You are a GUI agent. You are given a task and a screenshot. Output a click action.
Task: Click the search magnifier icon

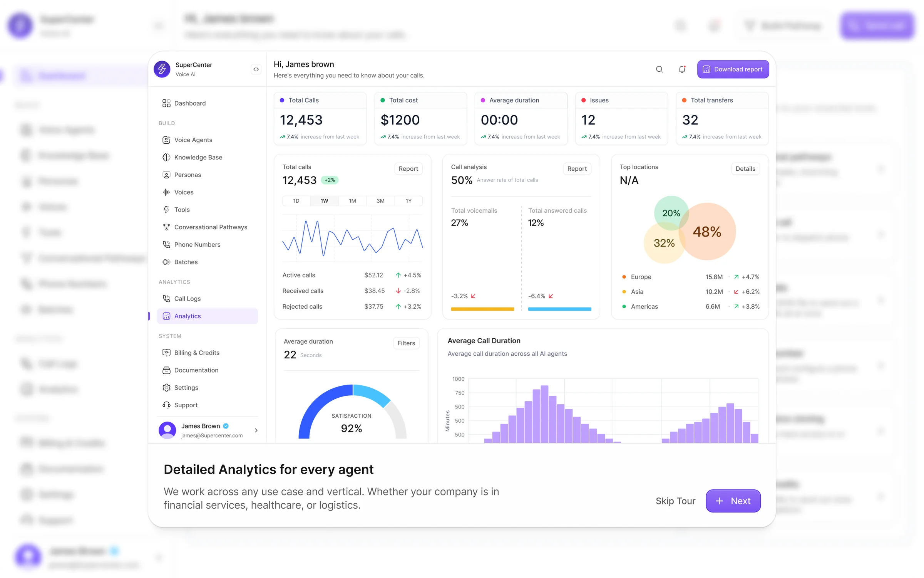pyautogui.click(x=660, y=69)
